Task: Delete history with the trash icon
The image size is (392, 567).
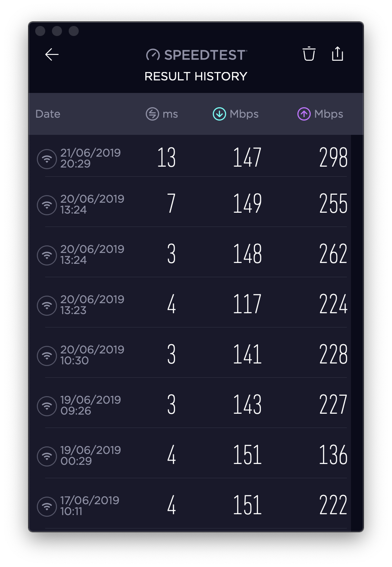Action: click(309, 54)
